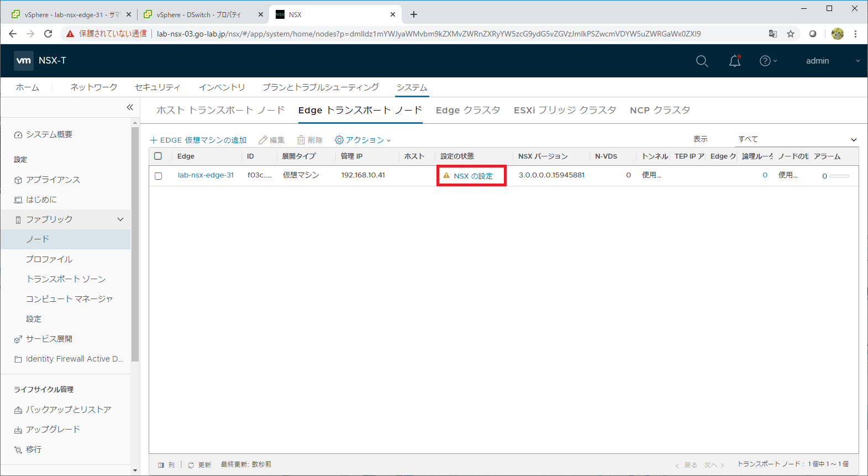
Task: Click the 編集 pencil icon
Action: point(263,140)
